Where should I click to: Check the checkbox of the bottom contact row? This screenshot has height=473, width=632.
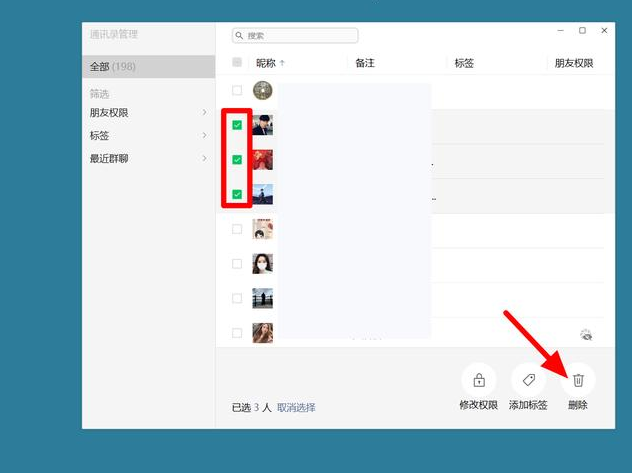(x=237, y=333)
